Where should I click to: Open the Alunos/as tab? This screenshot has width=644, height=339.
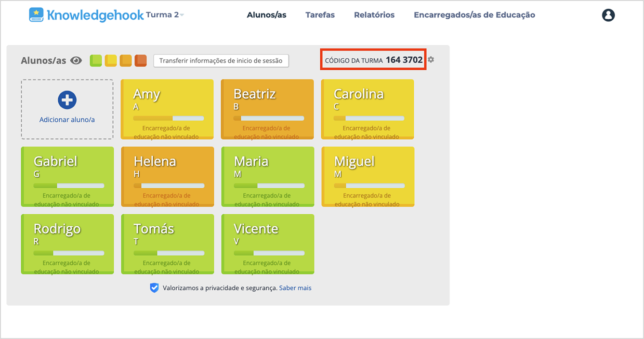coord(266,15)
